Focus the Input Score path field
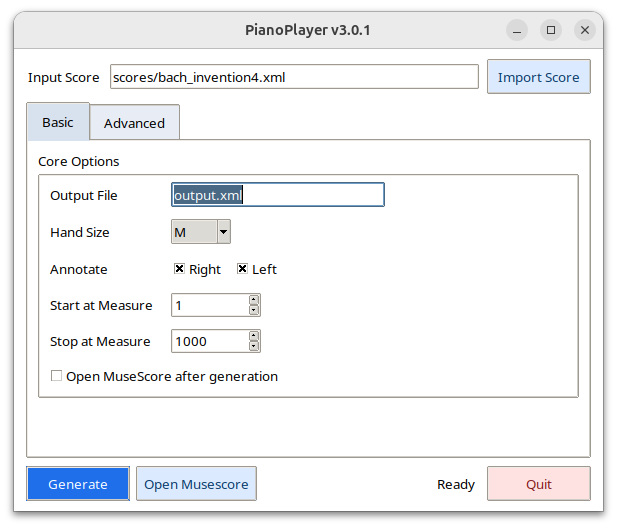The width and height of the screenshot is (617, 528). point(294,77)
